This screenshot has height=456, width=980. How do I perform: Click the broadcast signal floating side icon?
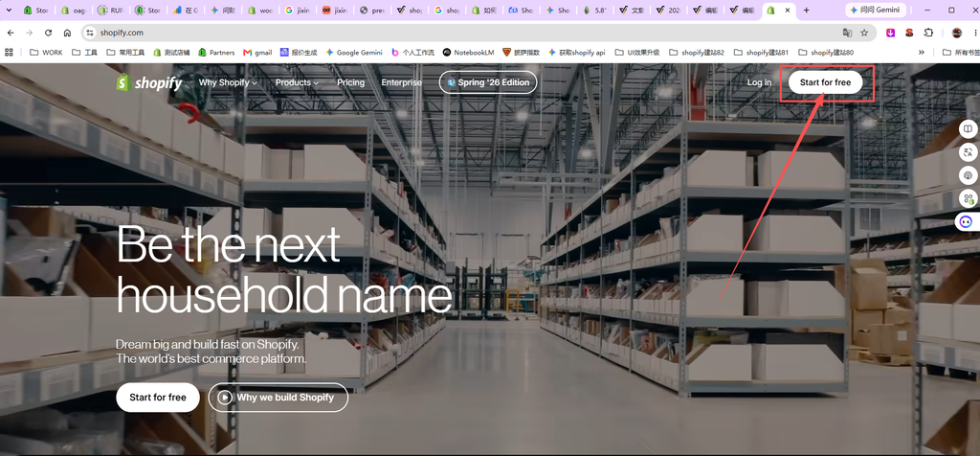click(x=969, y=175)
